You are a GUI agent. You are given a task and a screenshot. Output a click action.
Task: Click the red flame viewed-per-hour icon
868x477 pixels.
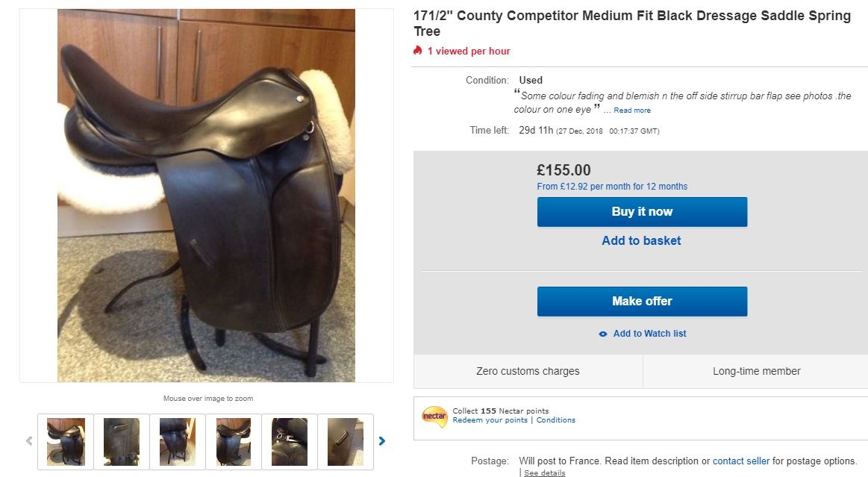[x=418, y=50]
